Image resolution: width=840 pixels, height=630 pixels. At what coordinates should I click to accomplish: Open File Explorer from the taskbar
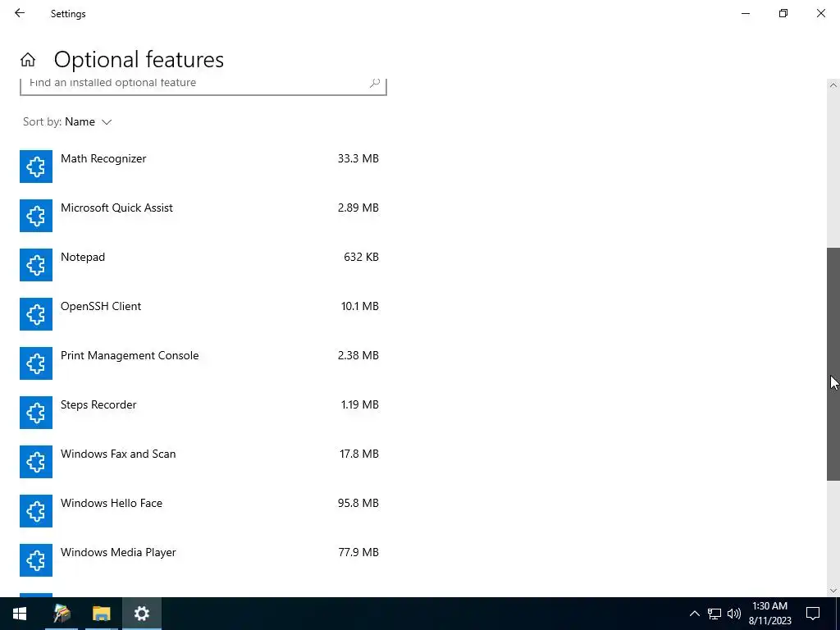point(101,614)
